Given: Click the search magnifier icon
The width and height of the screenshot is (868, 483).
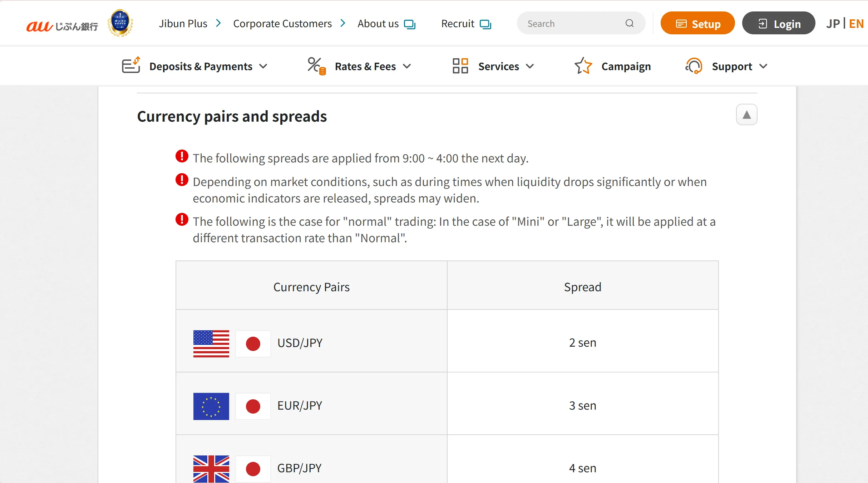Looking at the screenshot, I should pos(629,23).
